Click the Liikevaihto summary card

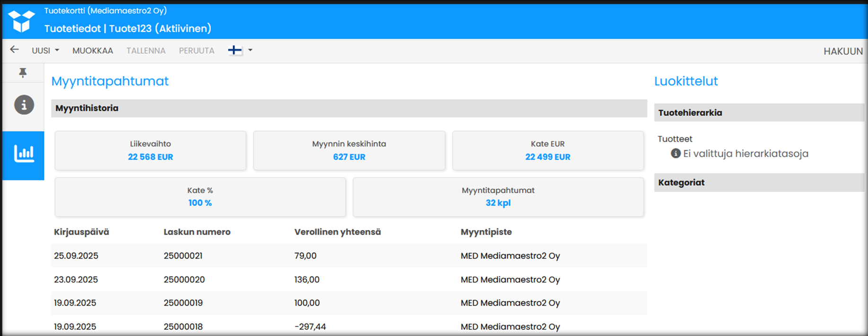(150, 151)
